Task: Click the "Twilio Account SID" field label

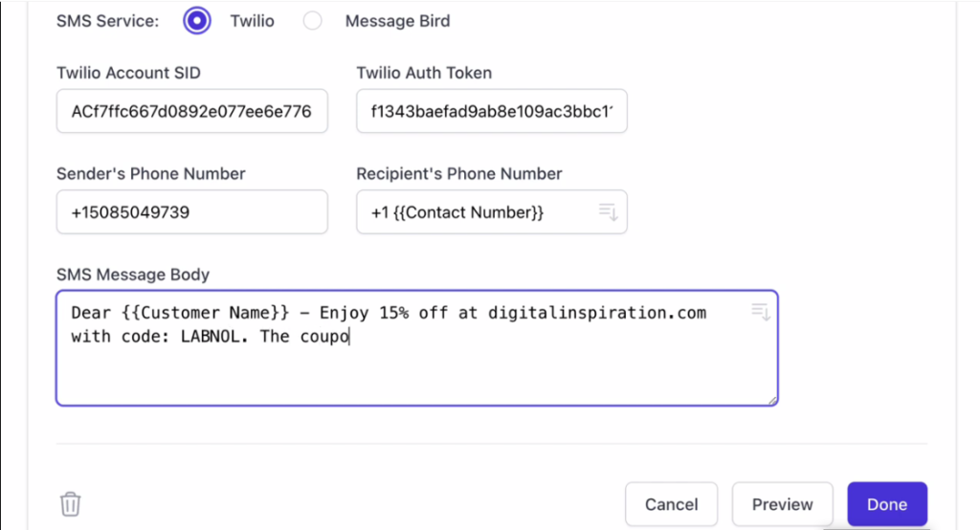Action: click(x=129, y=73)
